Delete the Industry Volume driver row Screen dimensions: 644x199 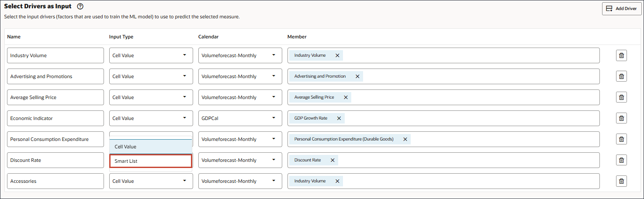click(x=621, y=55)
